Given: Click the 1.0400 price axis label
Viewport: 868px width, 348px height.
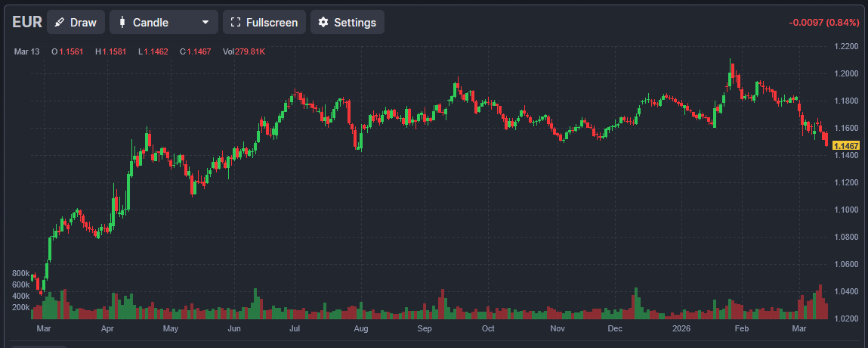Looking at the screenshot, I should click(846, 291).
